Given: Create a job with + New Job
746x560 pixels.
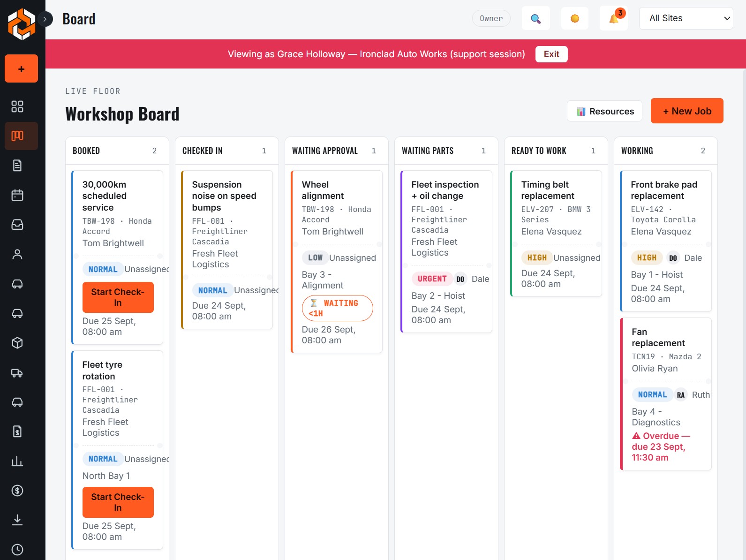Looking at the screenshot, I should tap(687, 111).
